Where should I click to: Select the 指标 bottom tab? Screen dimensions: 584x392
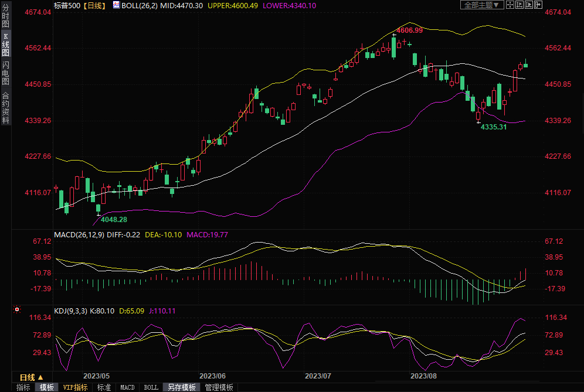[x=23, y=387]
